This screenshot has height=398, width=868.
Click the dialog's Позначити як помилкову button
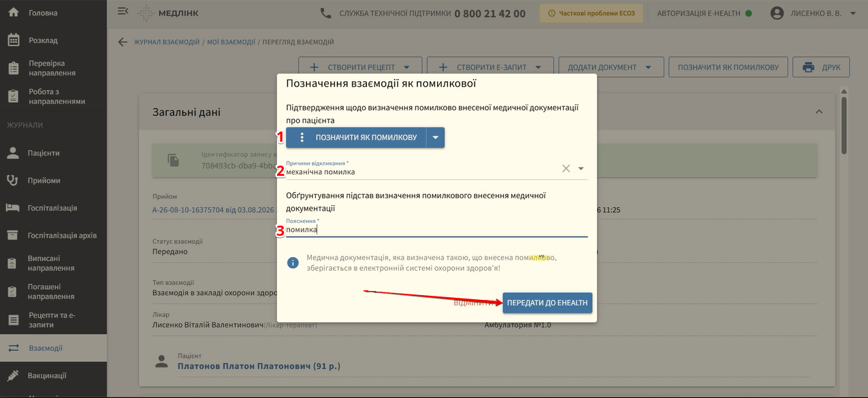(356, 138)
